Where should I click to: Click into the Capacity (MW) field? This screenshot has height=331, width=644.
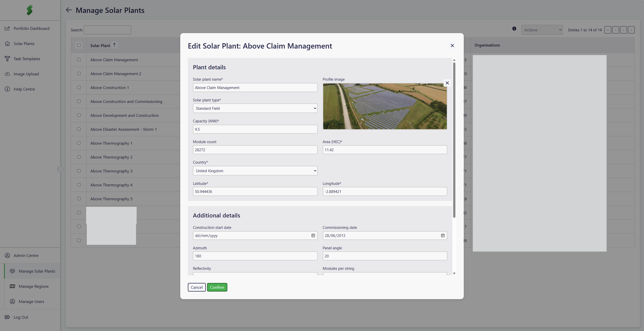[x=255, y=129]
